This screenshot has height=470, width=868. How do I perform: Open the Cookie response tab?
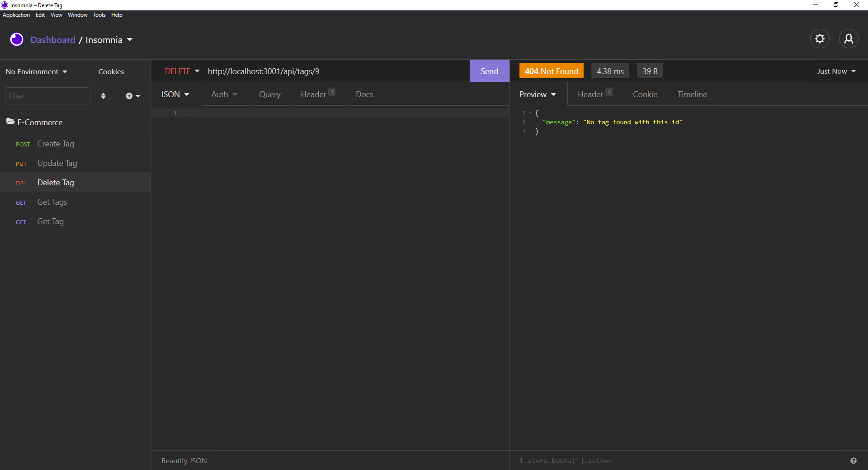point(645,94)
